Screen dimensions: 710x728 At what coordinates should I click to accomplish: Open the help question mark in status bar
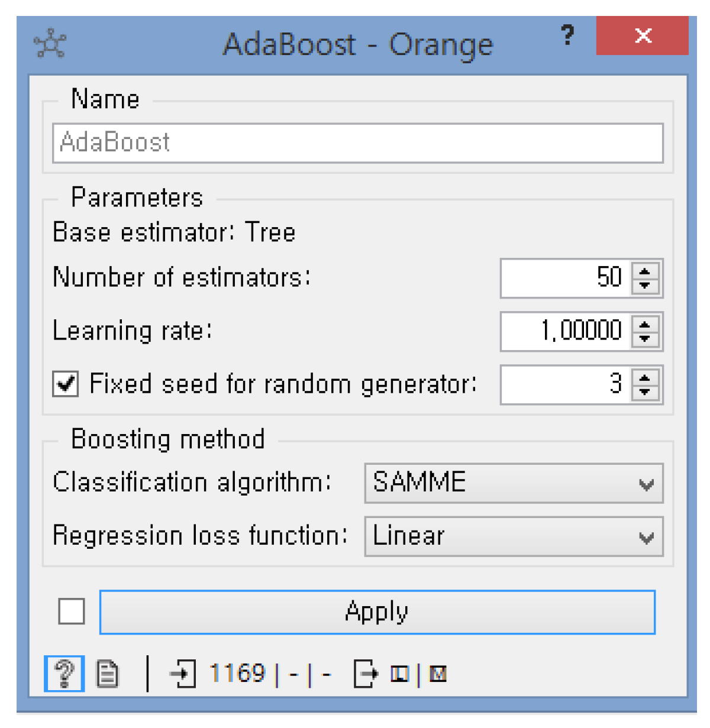tap(64, 674)
